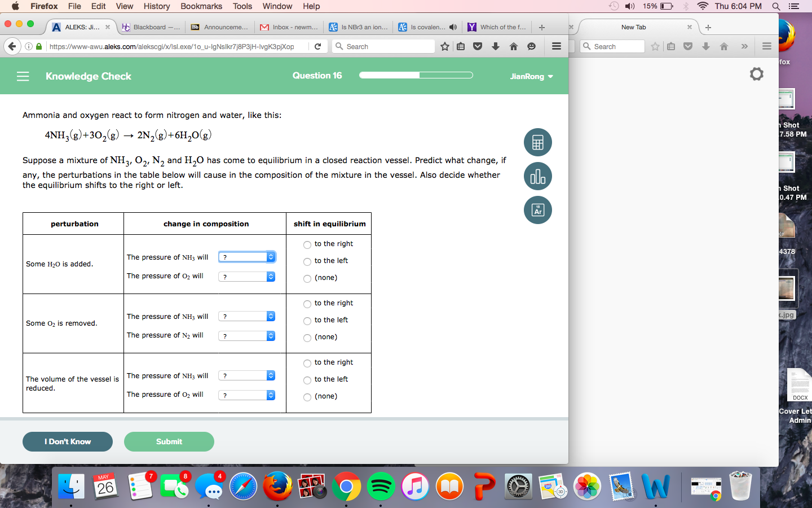
Task: Open the O2 pressure dropdown in last row
Action: coord(246,395)
